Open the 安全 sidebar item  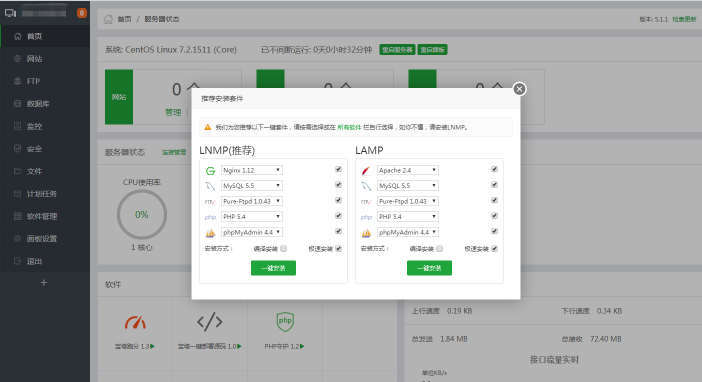45,149
